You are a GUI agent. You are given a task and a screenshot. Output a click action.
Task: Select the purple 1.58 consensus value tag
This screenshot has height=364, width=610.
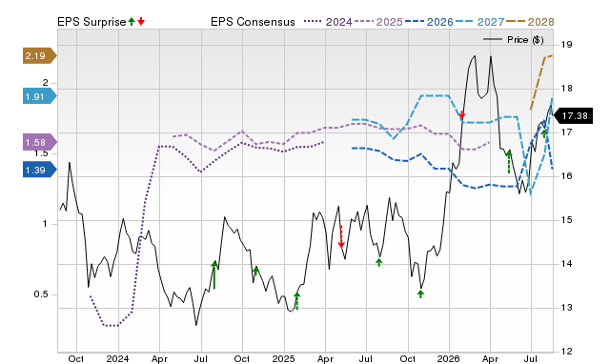[x=40, y=142]
